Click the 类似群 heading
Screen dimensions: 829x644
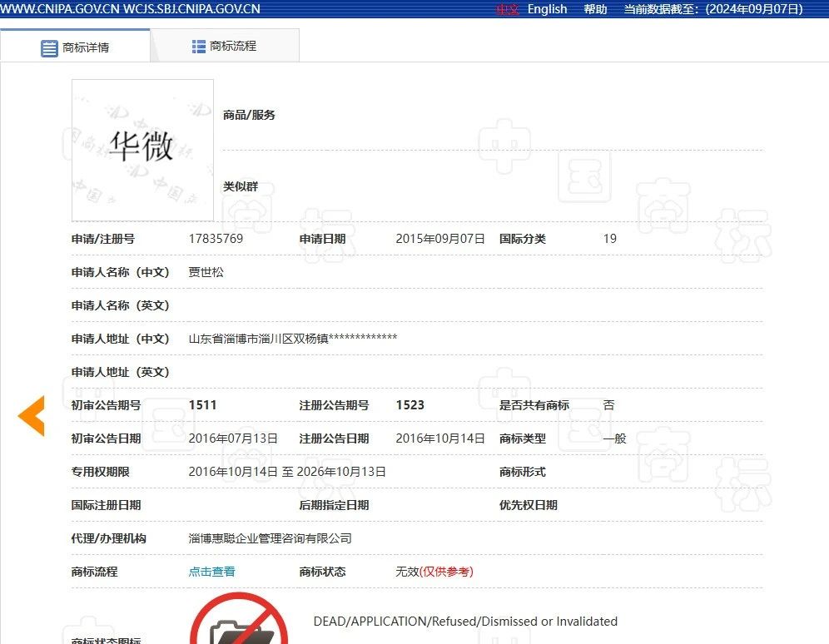pos(241,186)
